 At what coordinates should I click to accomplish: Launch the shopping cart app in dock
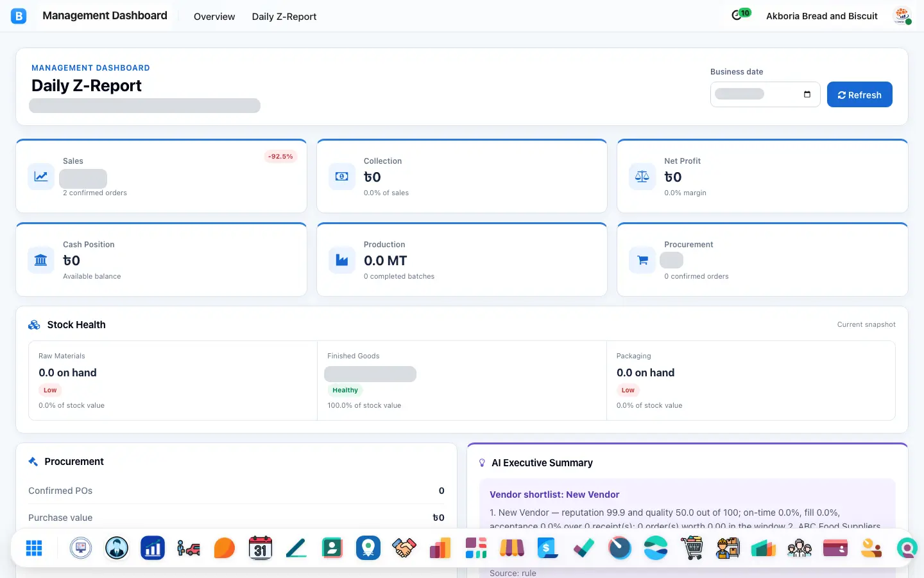coord(692,548)
